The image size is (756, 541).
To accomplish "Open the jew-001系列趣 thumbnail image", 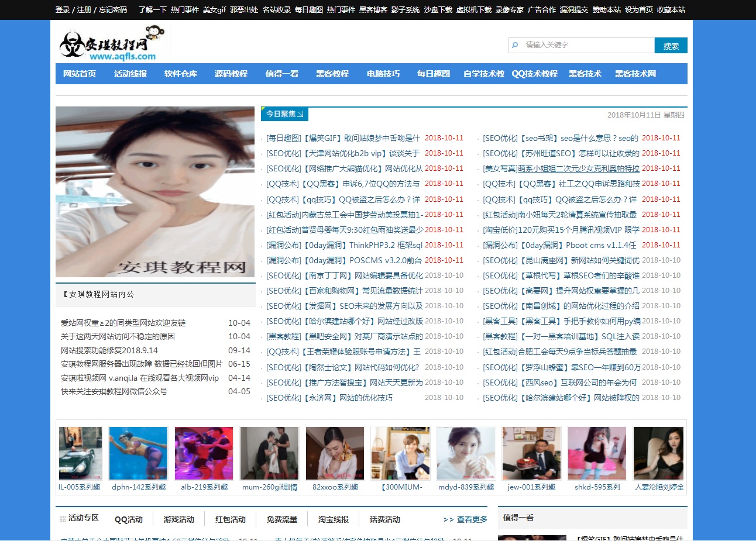I will (531, 453).
